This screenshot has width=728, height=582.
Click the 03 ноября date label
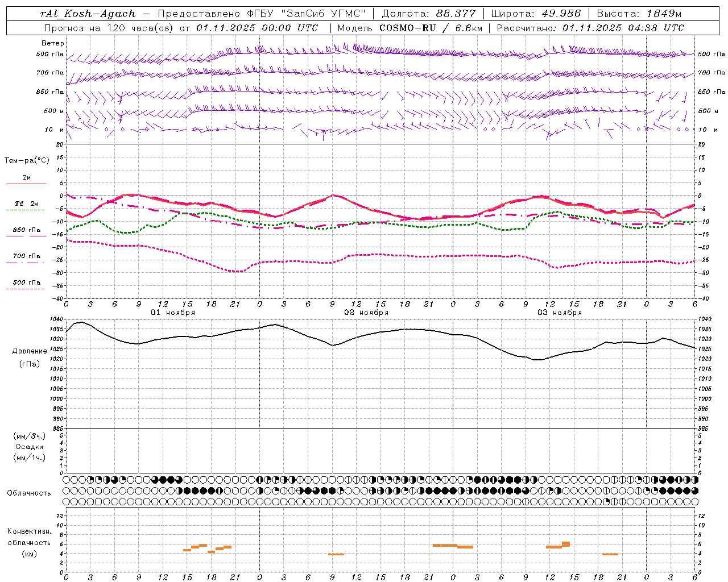560,313
